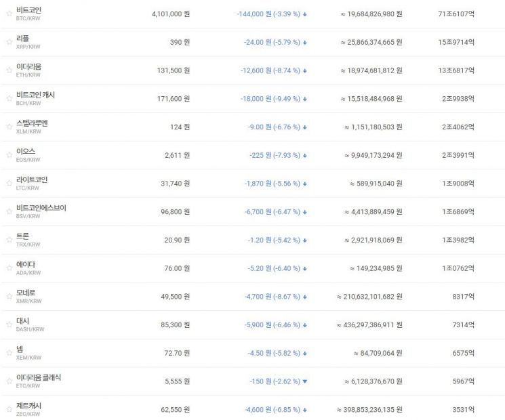The width and height of the screenshot is (505, 420).
Task: Click the 2,611 원 price cell
Action: point(177,155)
